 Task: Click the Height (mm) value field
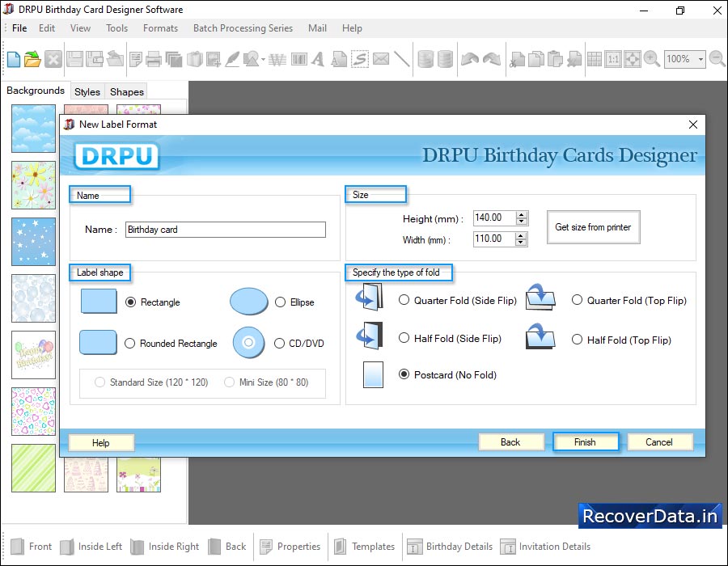pyautogui.click(x=494, y=218)
